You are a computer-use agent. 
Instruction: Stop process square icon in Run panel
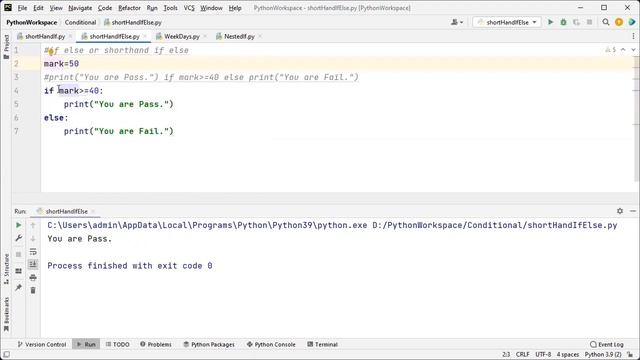point(18,254)
